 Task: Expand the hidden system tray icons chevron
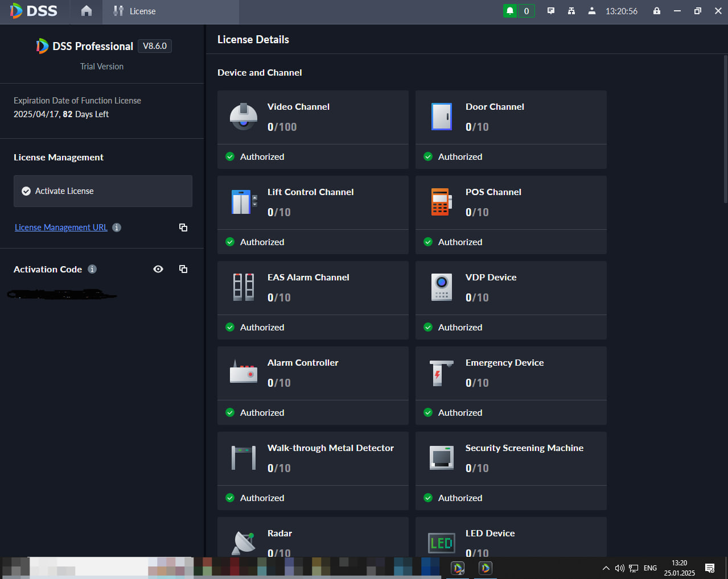pos(606,568)
